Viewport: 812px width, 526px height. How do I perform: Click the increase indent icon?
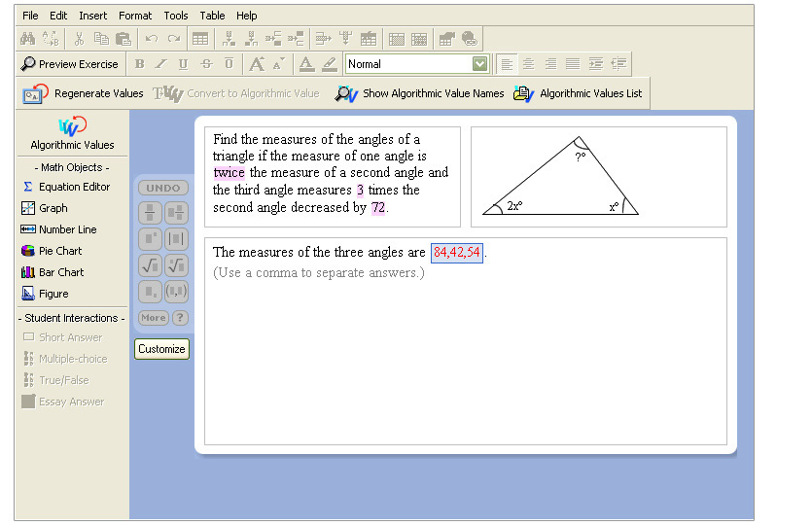[595, 63]
